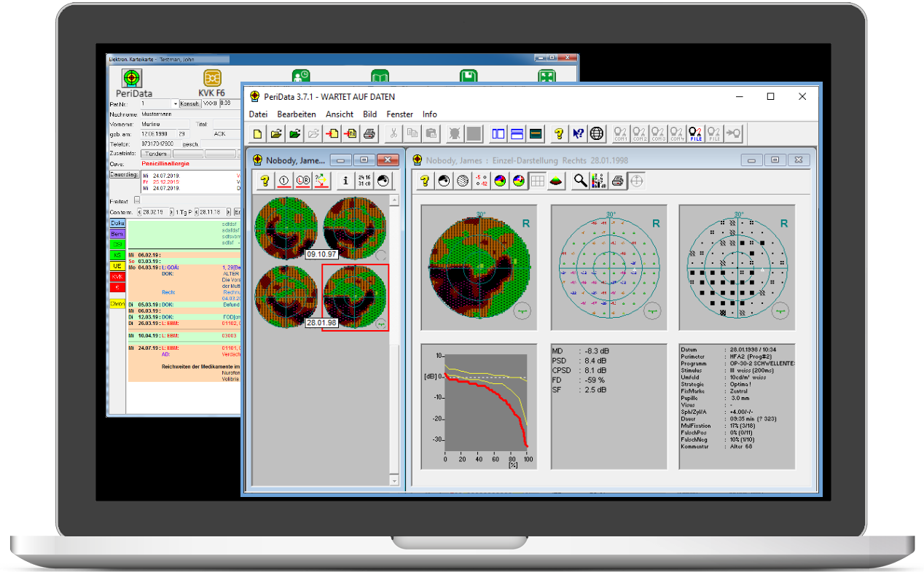Click the numeric deviation values icon
This screenshot has width=924, height=583.
click(481, 181)
